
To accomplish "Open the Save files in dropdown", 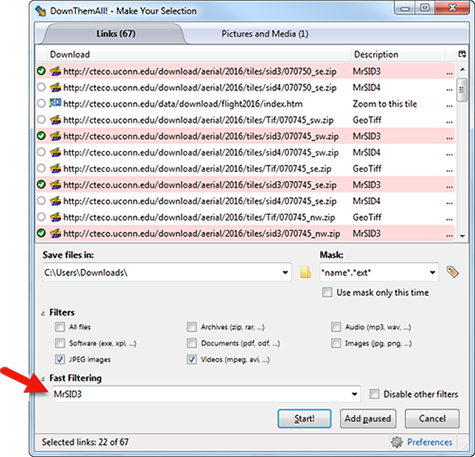I will (285, 272).
